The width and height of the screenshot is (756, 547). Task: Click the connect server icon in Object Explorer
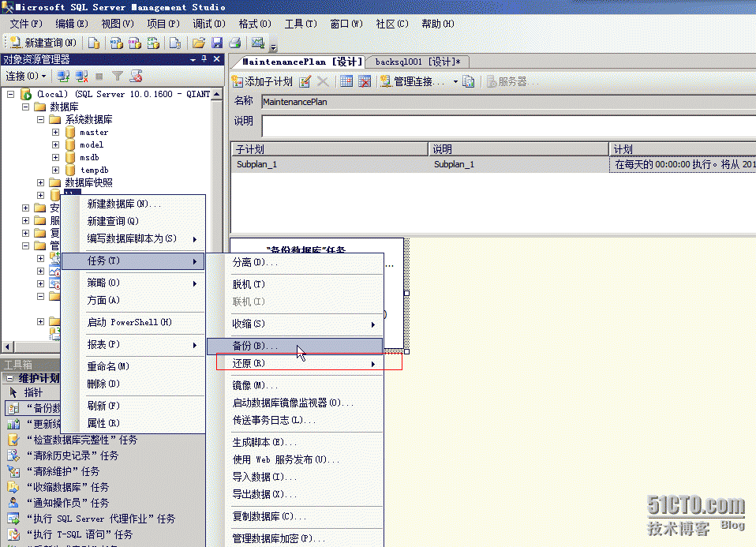63,77
